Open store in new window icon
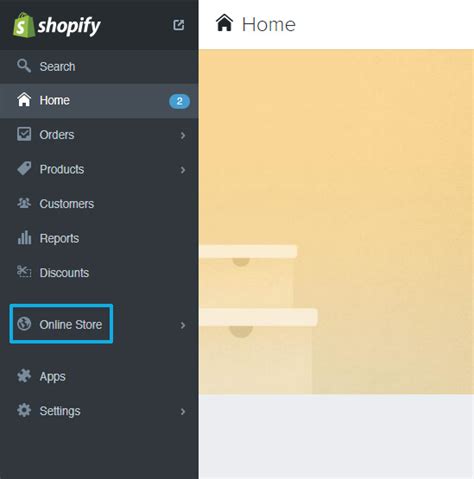This screenshot has height=479, width=474. point(179,25)
